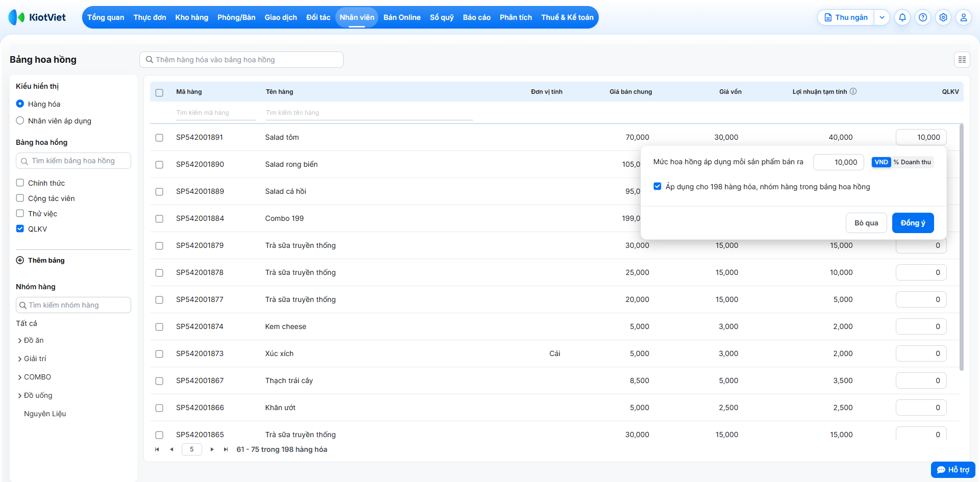Expand the Đồ uống product group

click(x=20, y=396)
